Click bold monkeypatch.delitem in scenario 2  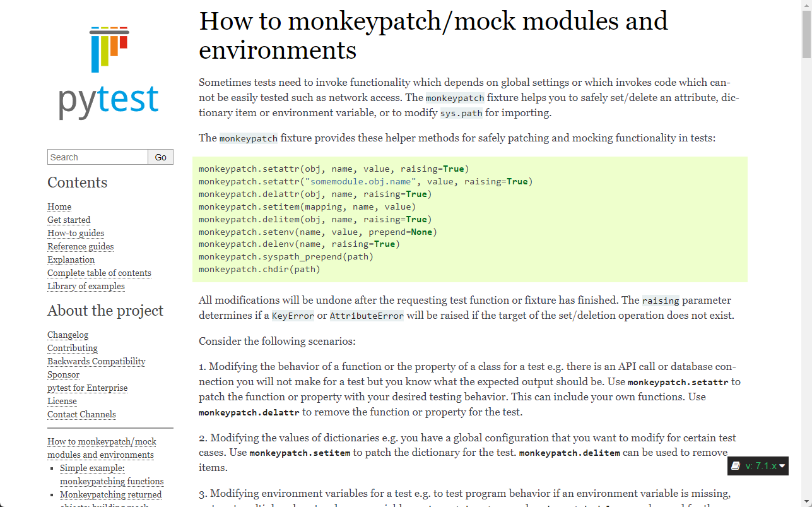coord(570,453)
